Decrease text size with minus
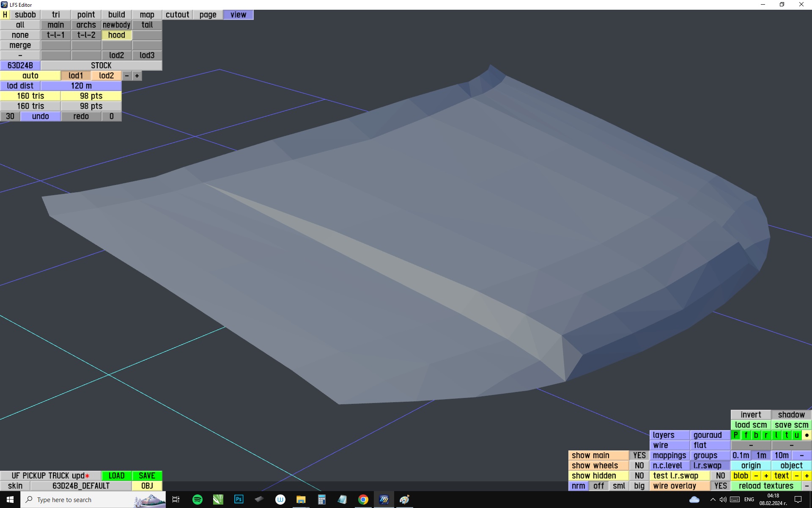This screenshot has height=508, width=812. pos(797,476)
